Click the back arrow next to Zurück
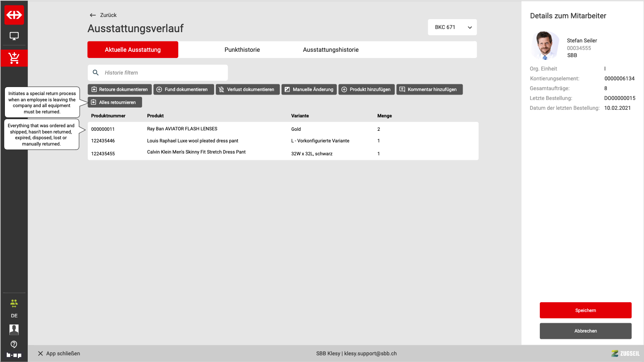The height and width of the screenshot is (362, 644). [93, 15]
